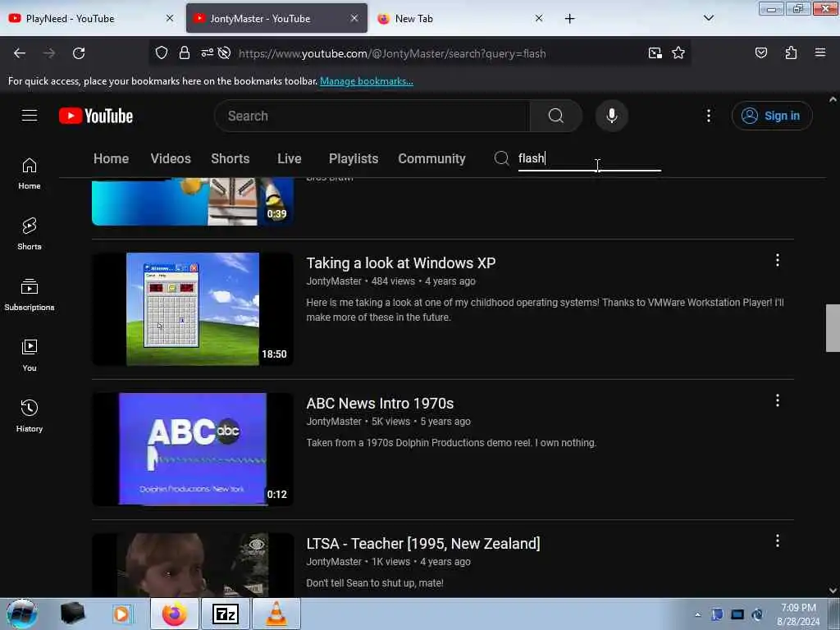Open History in the left sidebar
This screenshot has width=840, height=630.
(x=30, y=416)
